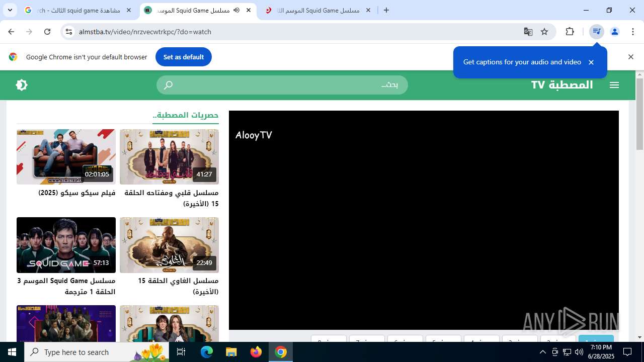Open Chrome three-dot menu
Screen dimensions: 644x362
pyautogui.click(x=632, y=32)
